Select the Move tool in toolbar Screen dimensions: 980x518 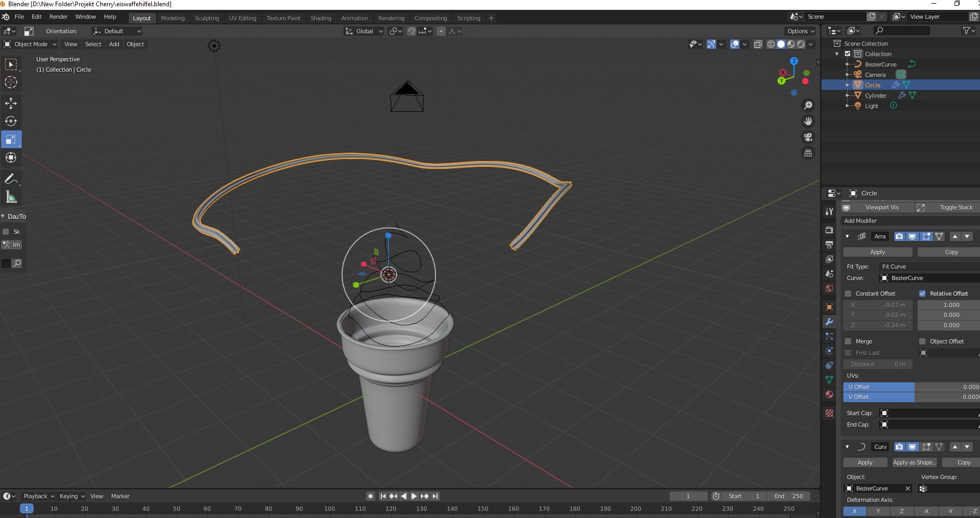point(11,103)
